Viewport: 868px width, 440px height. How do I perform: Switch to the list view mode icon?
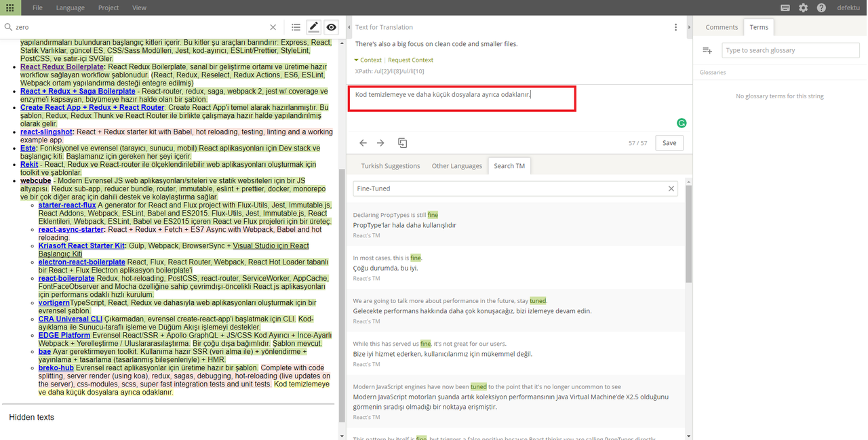pyautogui.click(x=296, y=27)
